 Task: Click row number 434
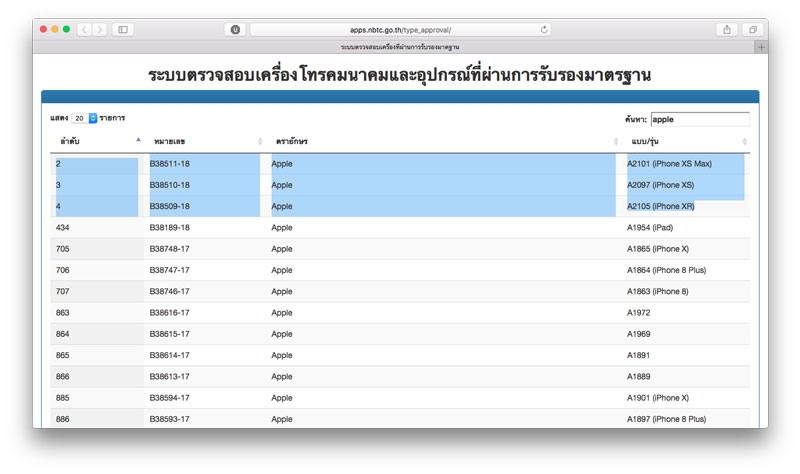[63, 228]
